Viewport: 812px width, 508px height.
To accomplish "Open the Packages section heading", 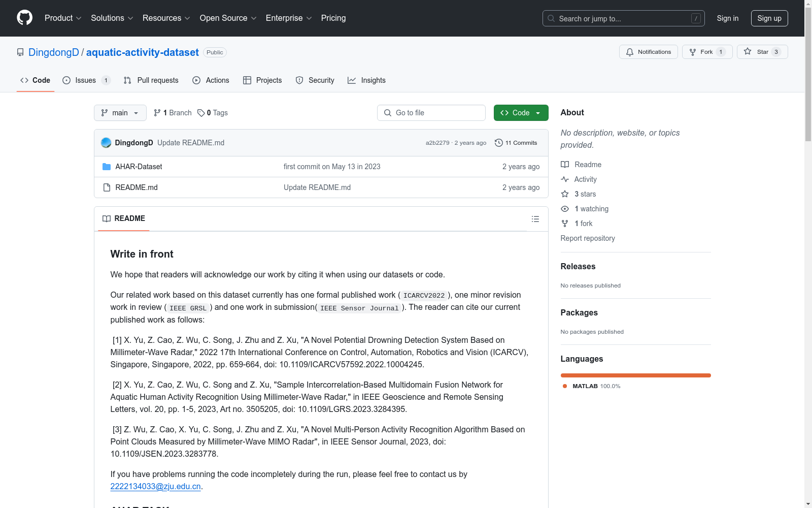I will 579,312.
